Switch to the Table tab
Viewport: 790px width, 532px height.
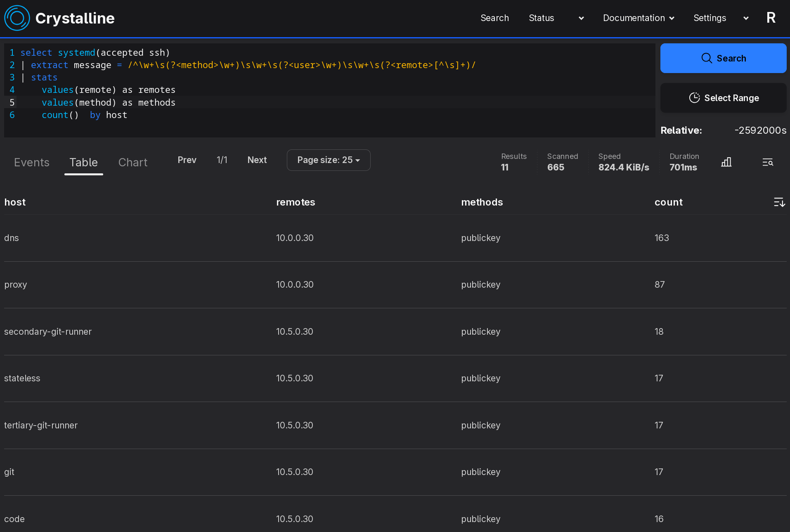point(84,162)
